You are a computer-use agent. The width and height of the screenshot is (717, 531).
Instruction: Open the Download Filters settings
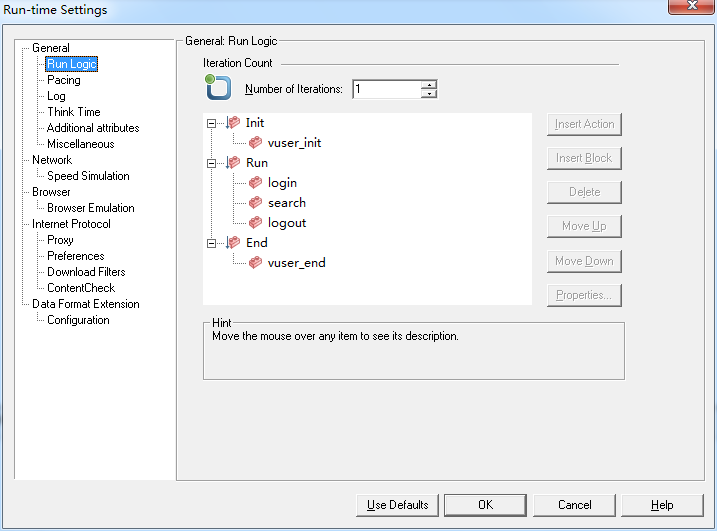pyautogui.click(x=86, y=272)
